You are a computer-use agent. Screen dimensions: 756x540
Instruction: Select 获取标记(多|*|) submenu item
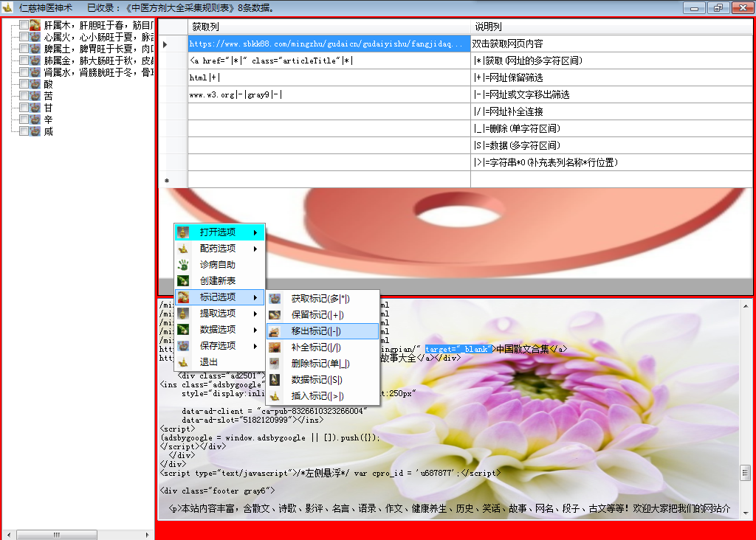point(323,299)
